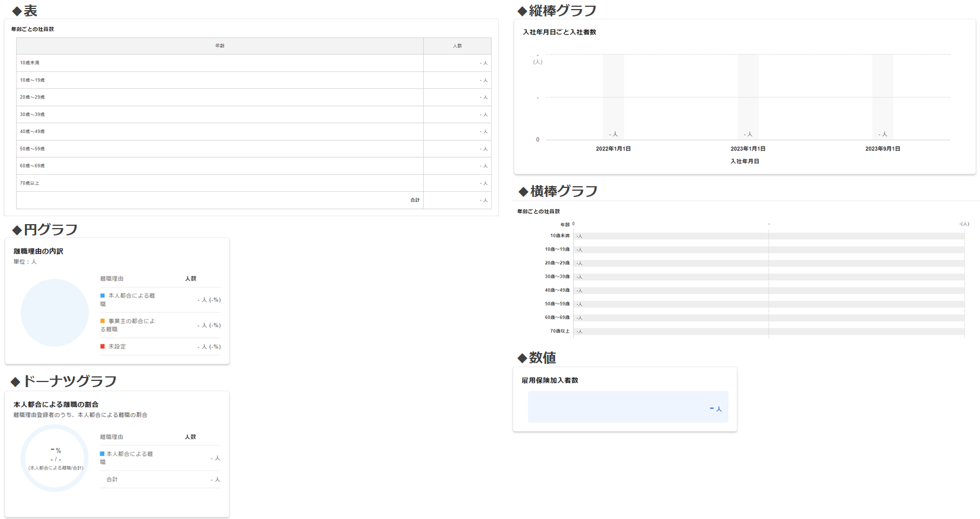Click the ◆ドーナツグラフ section heading
This screenshot has width=980, height=519.
click(x=63, y=381)
